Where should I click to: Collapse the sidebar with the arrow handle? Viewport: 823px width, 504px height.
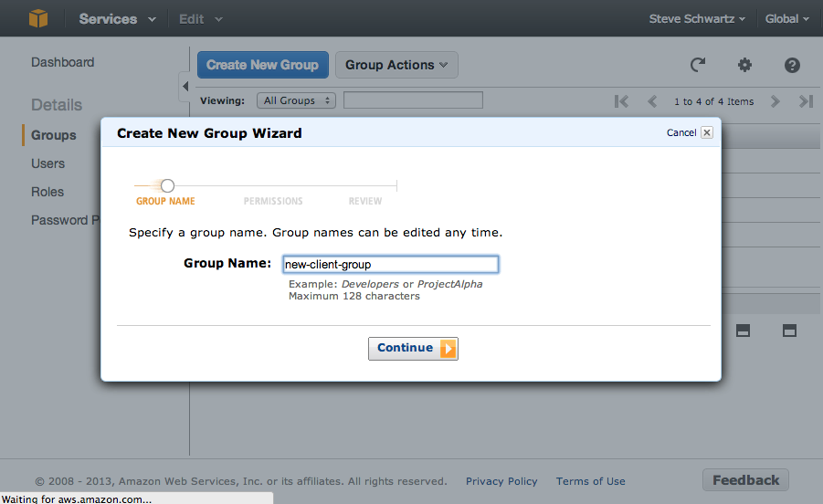click(x=185, y=86)
